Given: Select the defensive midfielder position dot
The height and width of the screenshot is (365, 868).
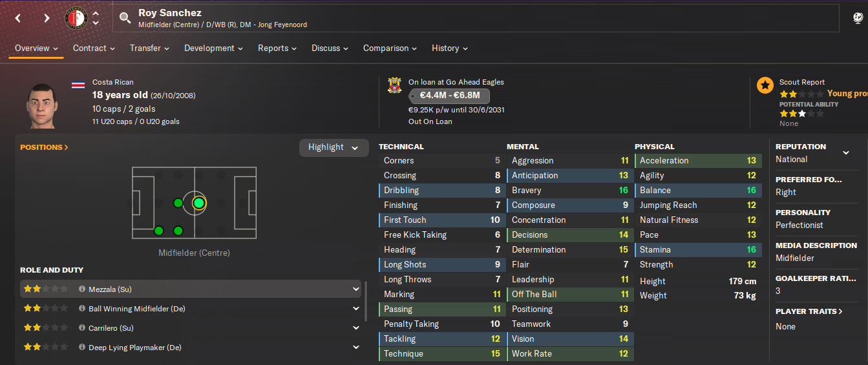Looking at the screenshot, I should pyautogui.click(x=178, y=203).
